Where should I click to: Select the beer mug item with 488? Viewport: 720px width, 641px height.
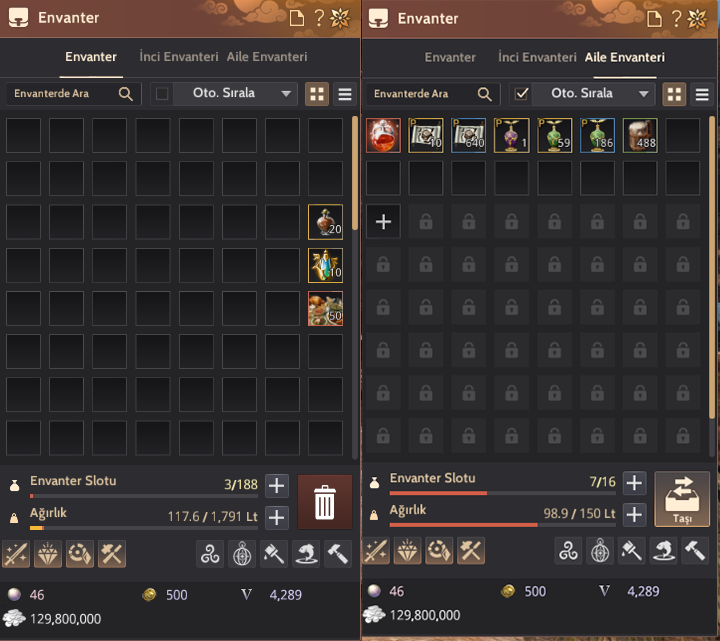tap(640, 135)
